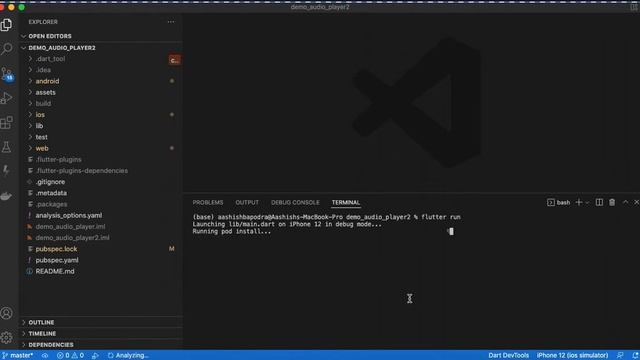
Task: Expand the .idea folder
Action: tap(101, 70)
